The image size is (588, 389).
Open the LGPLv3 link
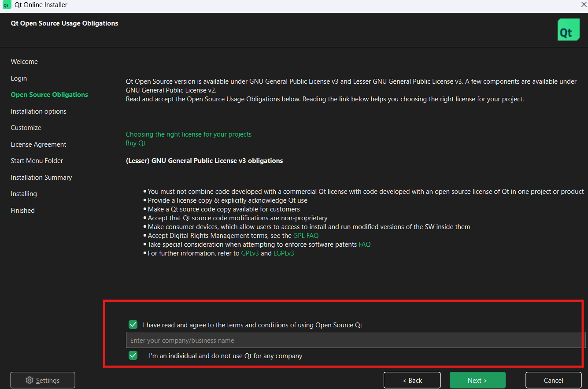(x=284, y=253)
